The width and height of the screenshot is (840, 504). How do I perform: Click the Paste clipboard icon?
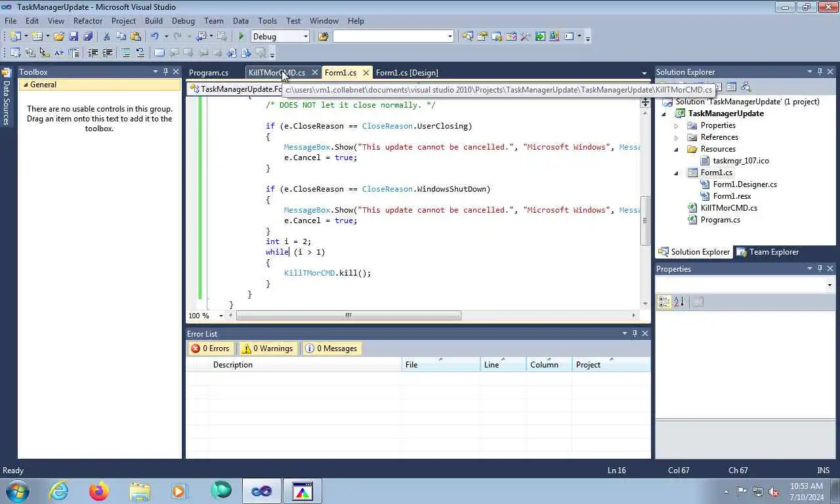[136, 37]
